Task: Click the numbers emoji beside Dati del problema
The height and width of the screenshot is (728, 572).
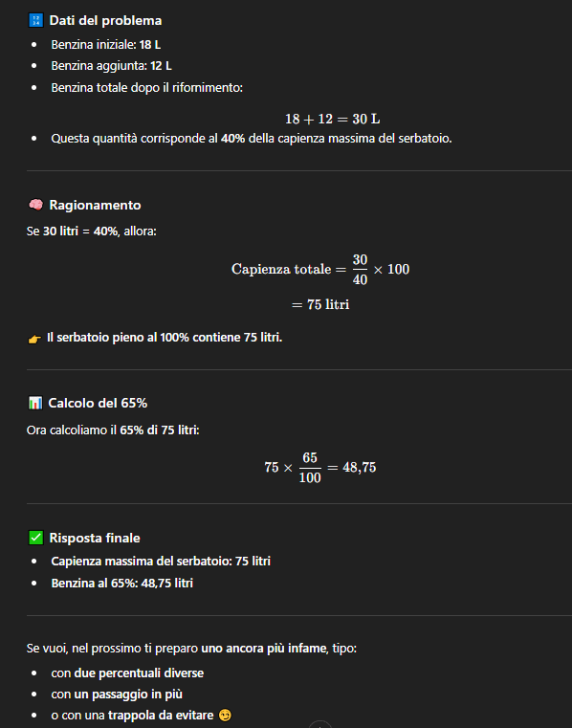Action: (35, 20)
